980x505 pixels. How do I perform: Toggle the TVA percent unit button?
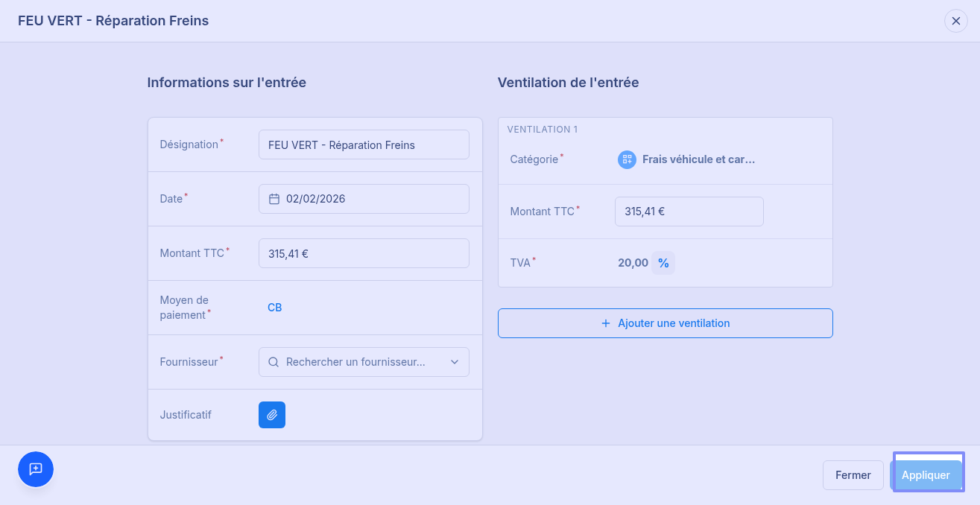coord(663,263)
